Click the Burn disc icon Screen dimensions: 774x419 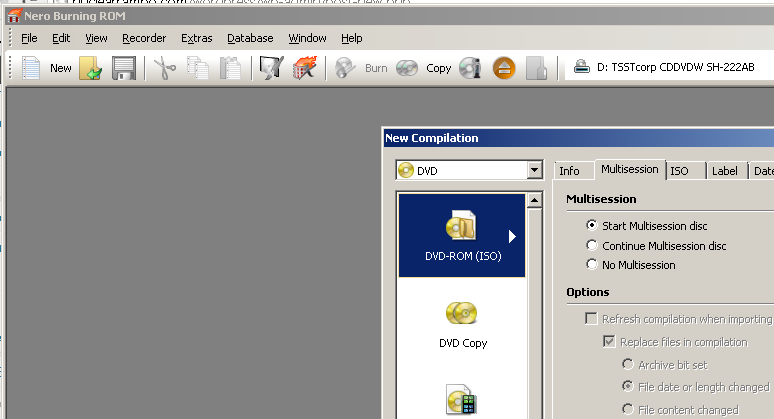pos(345,68)
